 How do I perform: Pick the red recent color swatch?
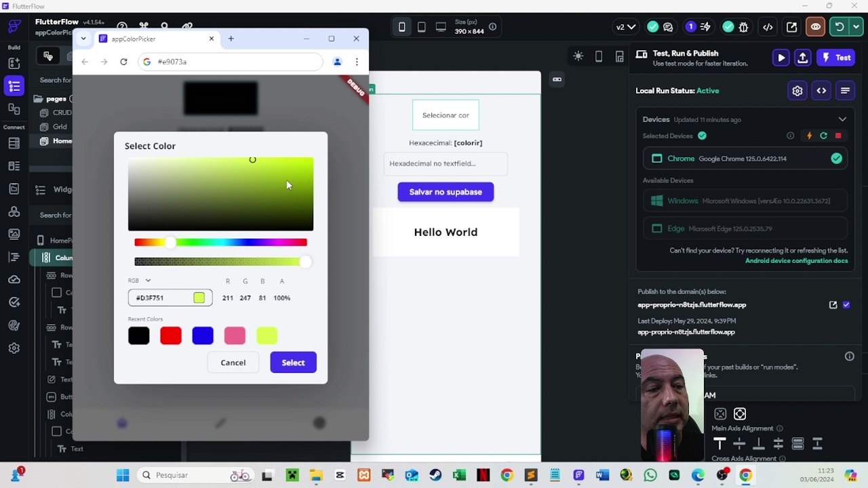[x=171, y=335]
